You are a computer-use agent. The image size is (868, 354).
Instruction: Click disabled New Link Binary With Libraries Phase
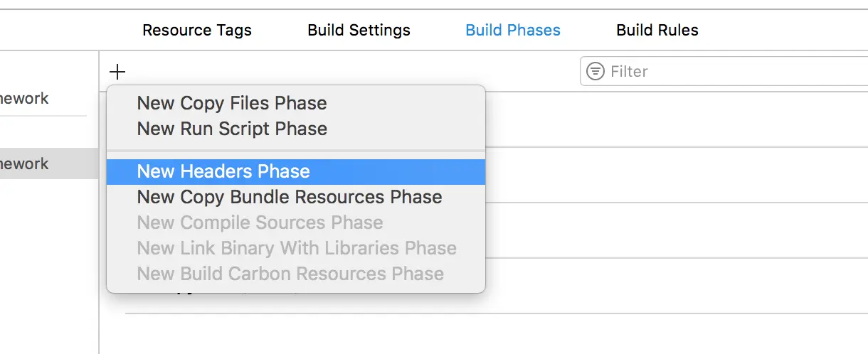[x=297, y=248]
